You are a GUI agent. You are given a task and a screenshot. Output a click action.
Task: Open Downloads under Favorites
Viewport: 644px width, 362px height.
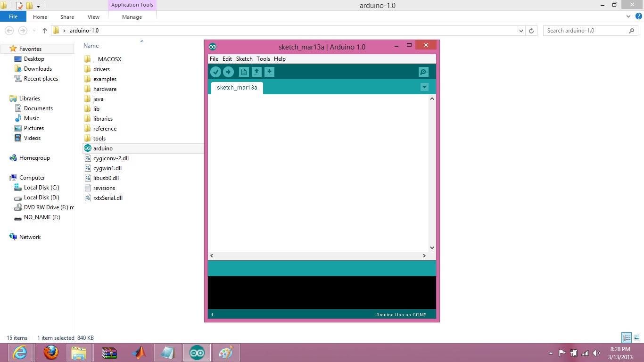38,69
